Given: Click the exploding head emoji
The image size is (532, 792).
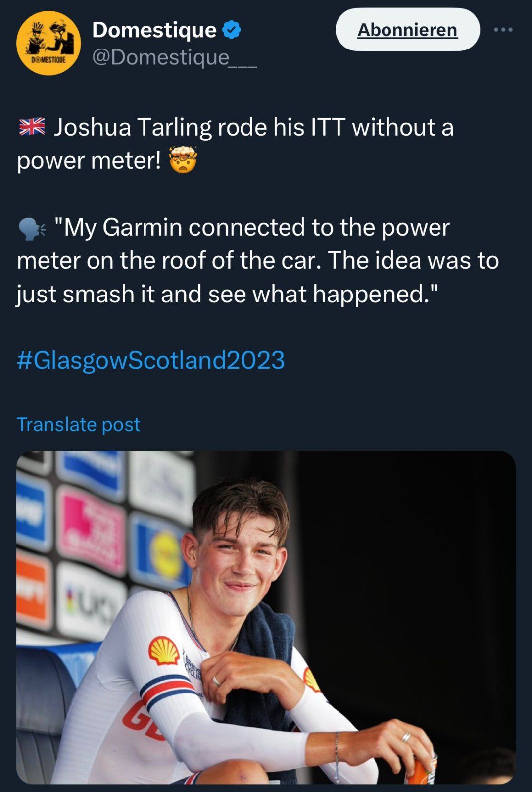Looking at the screenshot, I should click(x=183, y=160).
